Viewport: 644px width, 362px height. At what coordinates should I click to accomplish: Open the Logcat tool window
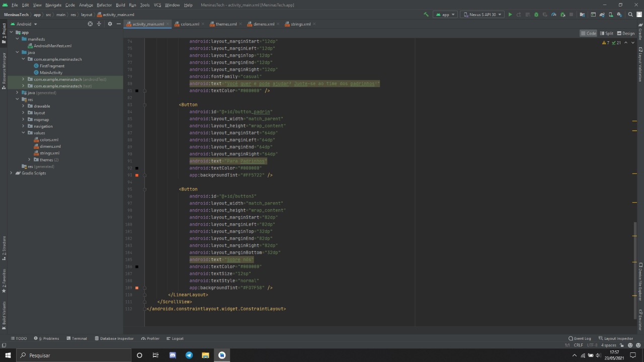175,338
